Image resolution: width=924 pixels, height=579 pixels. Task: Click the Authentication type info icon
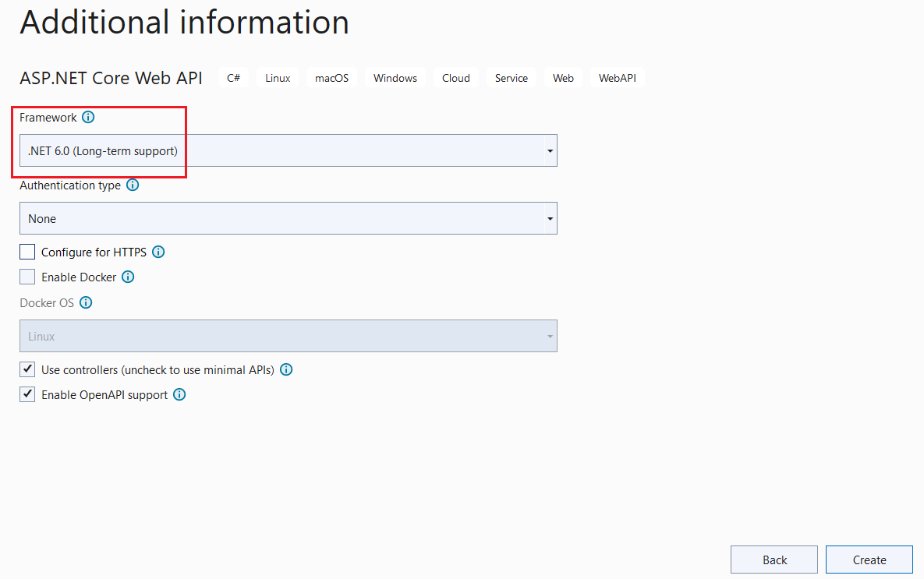tap(132, 185)
